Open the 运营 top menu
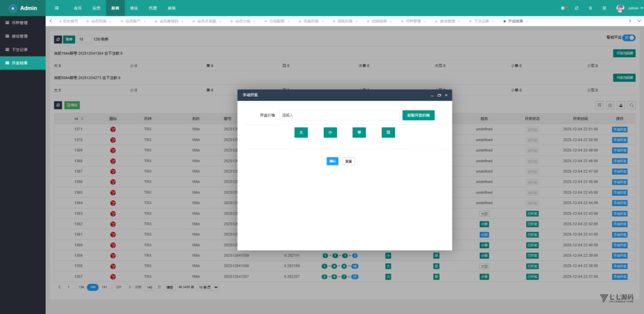The height and width of the screenshot is (314, 644). click(96, 8)
